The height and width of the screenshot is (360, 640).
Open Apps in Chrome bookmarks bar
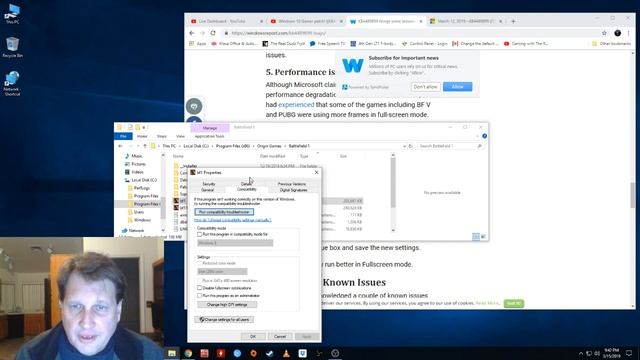click(198, 44)
